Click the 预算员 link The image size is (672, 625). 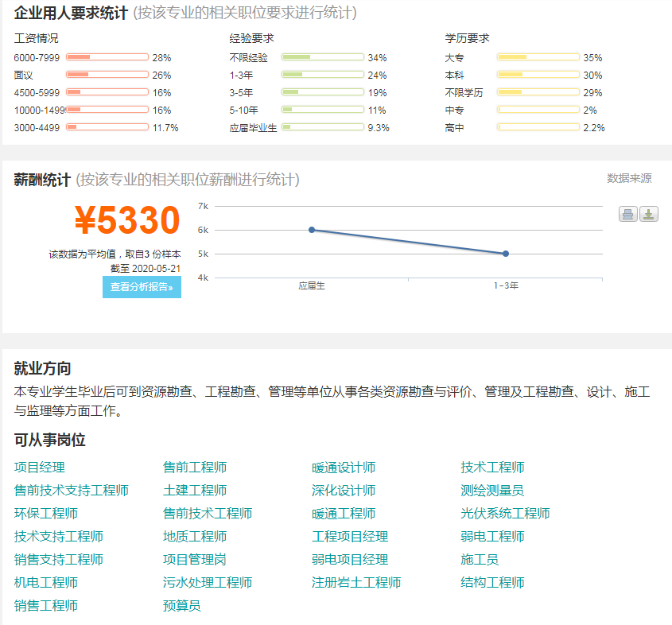point(181,606)
